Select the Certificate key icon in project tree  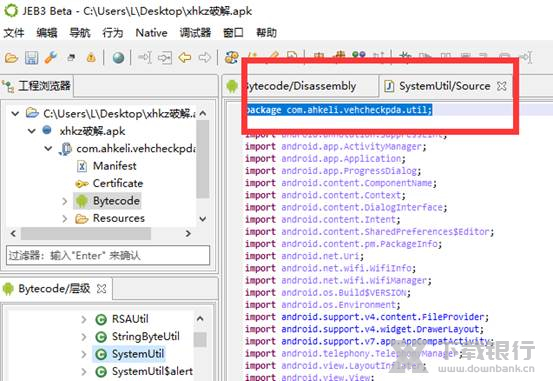[81, 183]
